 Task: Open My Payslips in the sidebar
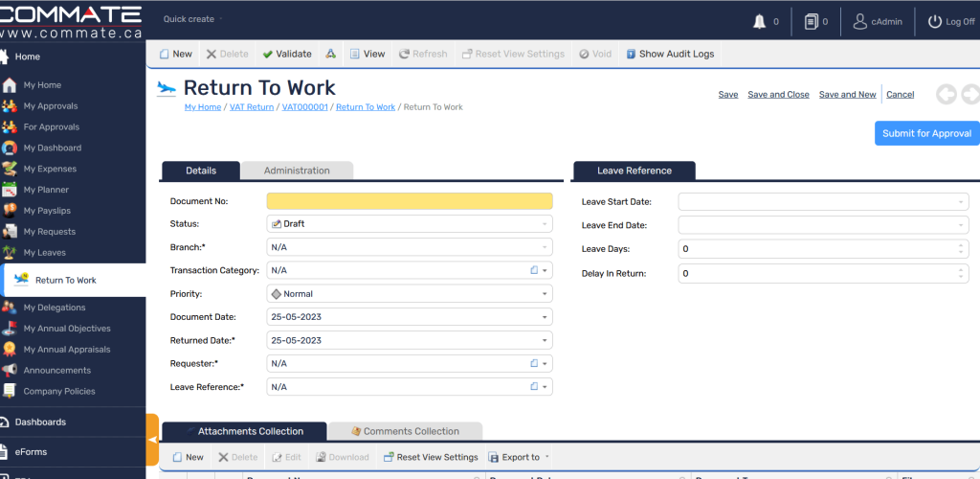pos(48,211)
